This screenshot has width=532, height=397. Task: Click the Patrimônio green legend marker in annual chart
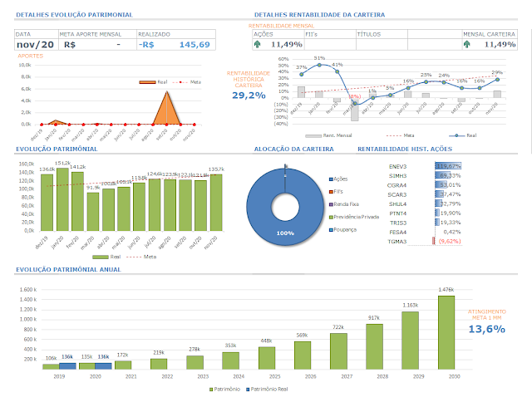[x=211, y=390]
